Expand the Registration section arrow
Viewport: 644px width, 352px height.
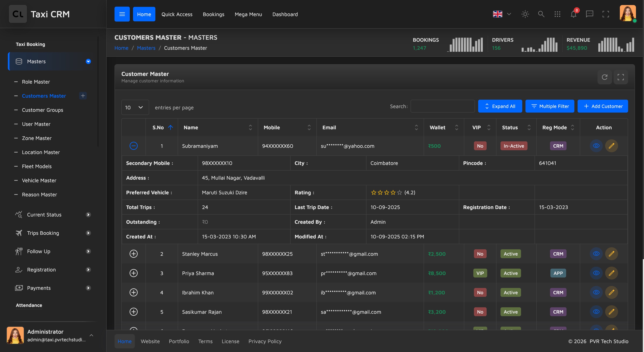[88, 270]
